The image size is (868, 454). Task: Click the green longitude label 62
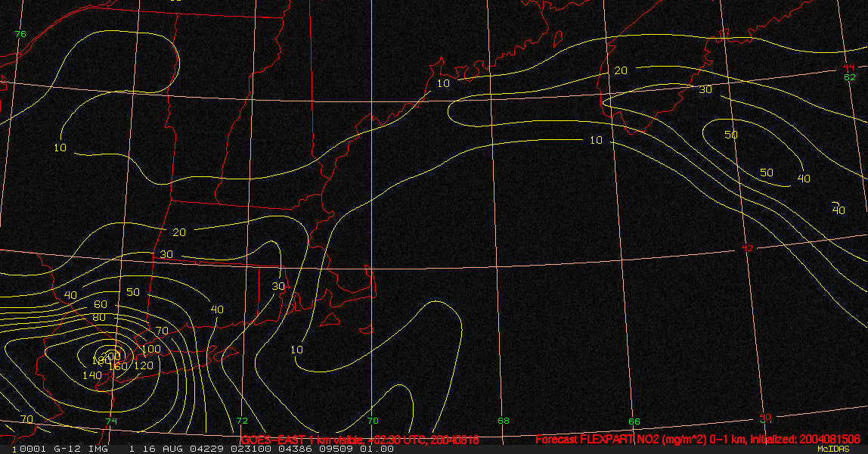coord(850,77)
